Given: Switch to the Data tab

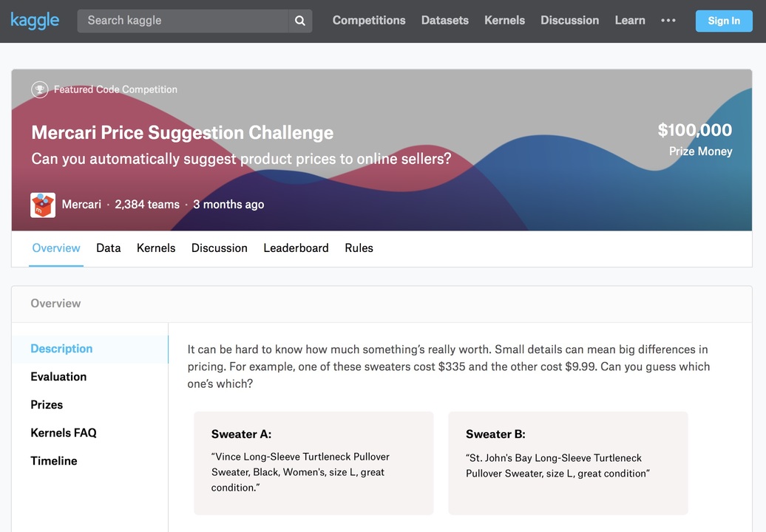Looking at the screenshot, I should (x=109, y=248).
